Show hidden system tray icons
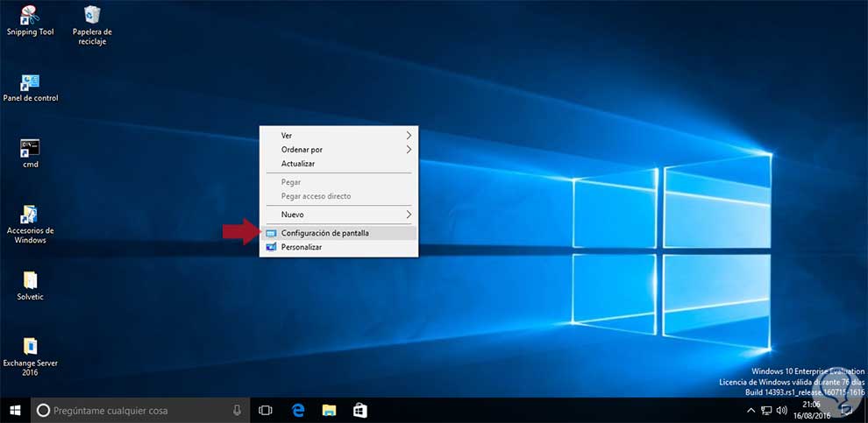The width and height of the screenshot is (868, 423). [751, 410]
